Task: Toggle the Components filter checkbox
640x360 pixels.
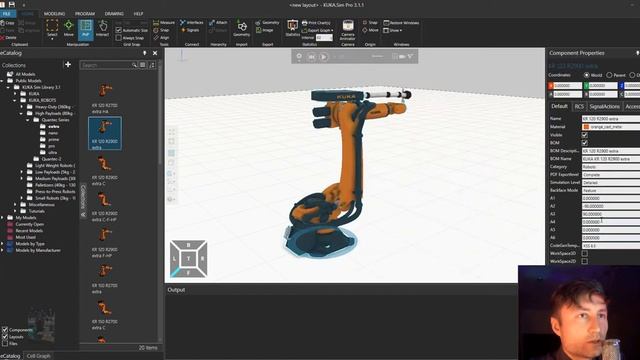Action: [x=5, y=330]
